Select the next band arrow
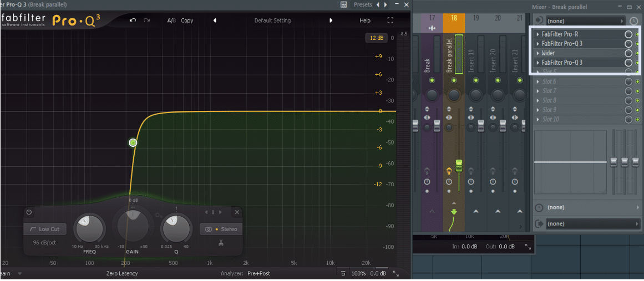644x281 pixels. [221, 212]
